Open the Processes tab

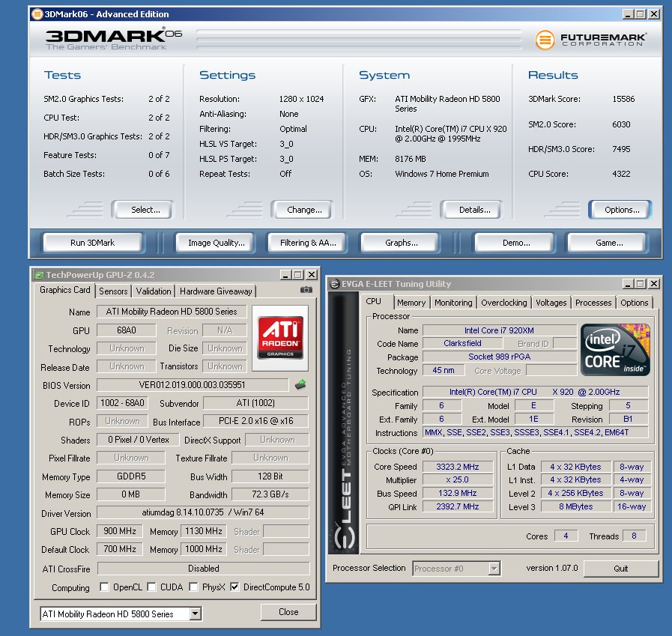pos(593,303)
